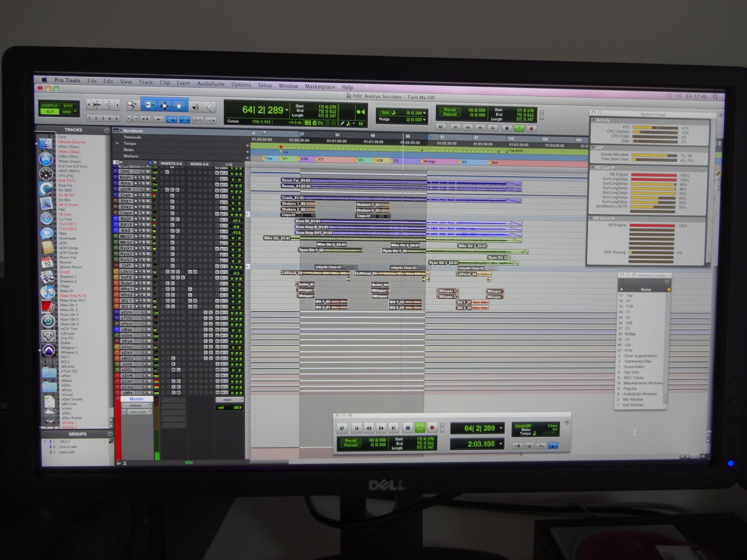Toggle Post-roll in the floating Transport window

(350, 445)
